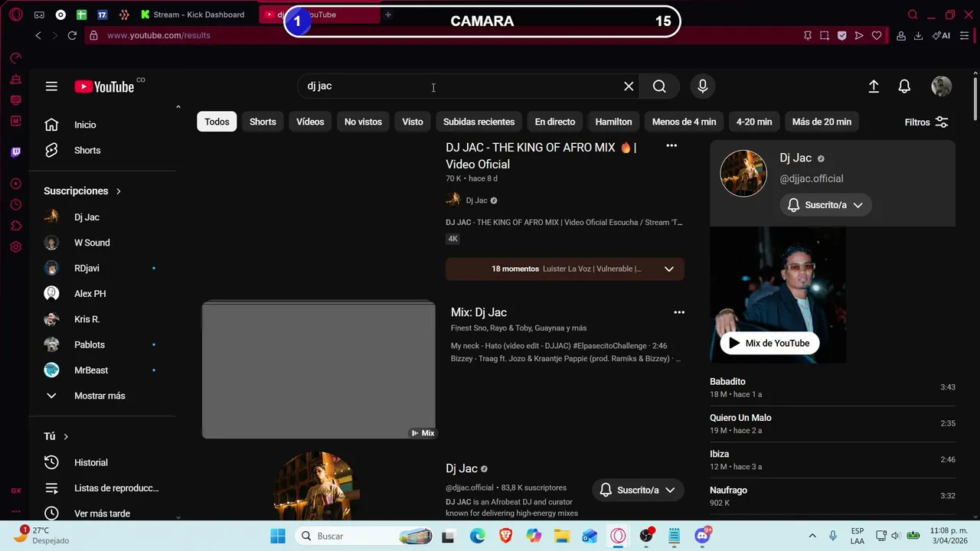980x551 pixels.
Task: Select the Subidas recientes filter chip
Action: pyautogui.click(x=479, y=122)
